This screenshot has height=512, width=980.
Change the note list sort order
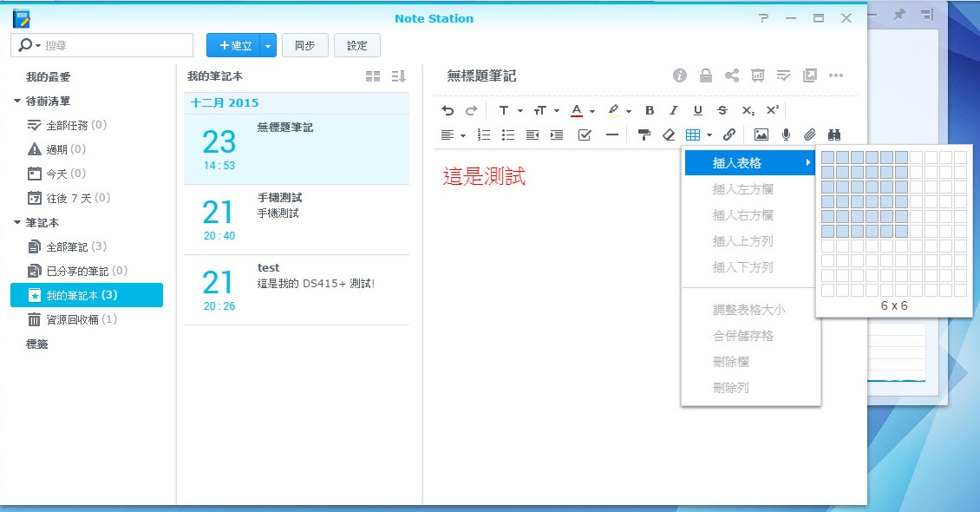(x=398, y=76)
